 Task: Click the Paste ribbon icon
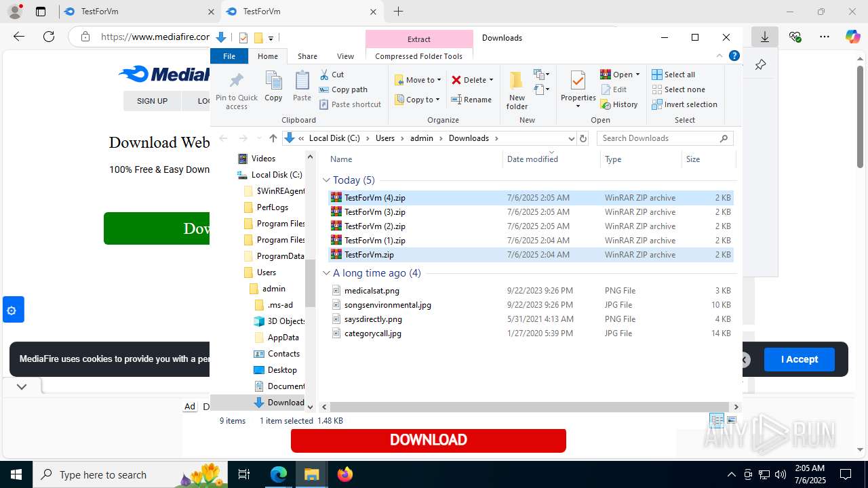click(x=302, y=87)
